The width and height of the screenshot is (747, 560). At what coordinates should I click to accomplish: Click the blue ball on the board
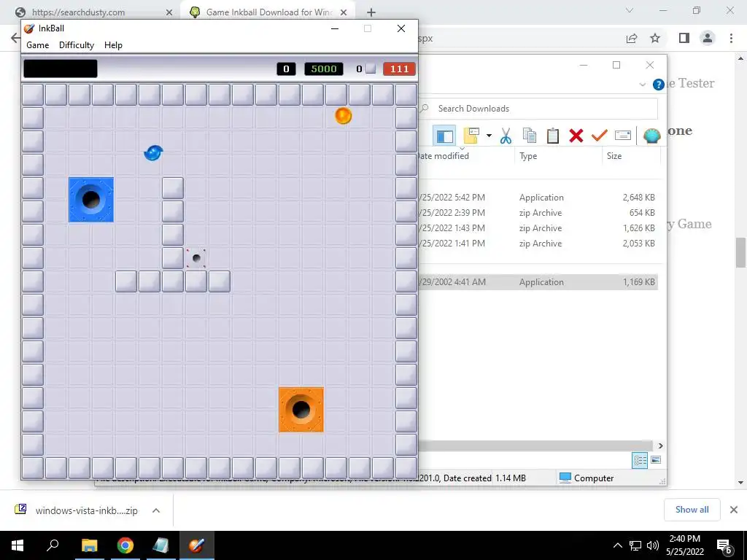point(153,153)
